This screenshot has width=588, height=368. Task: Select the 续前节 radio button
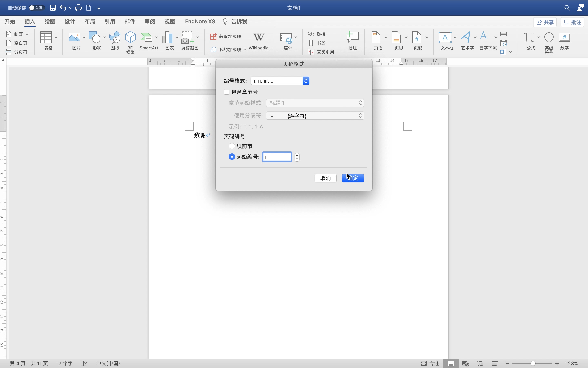pos(232,146)
